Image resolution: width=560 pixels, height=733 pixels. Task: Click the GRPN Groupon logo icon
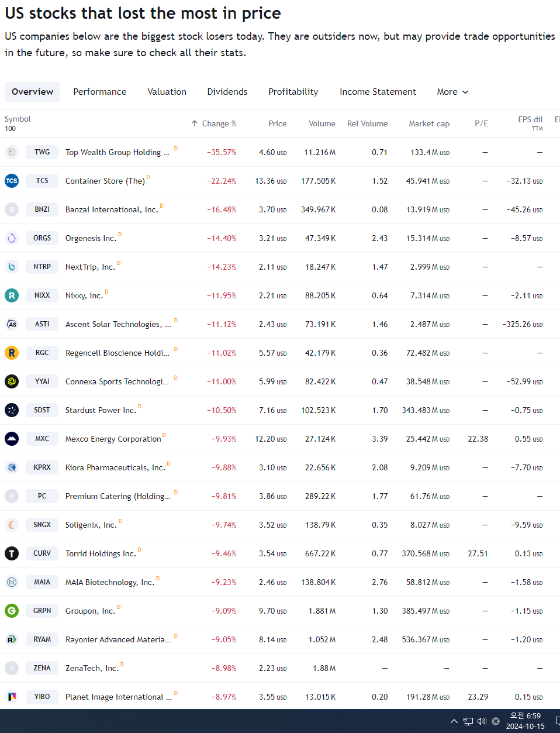pos(12,611)
